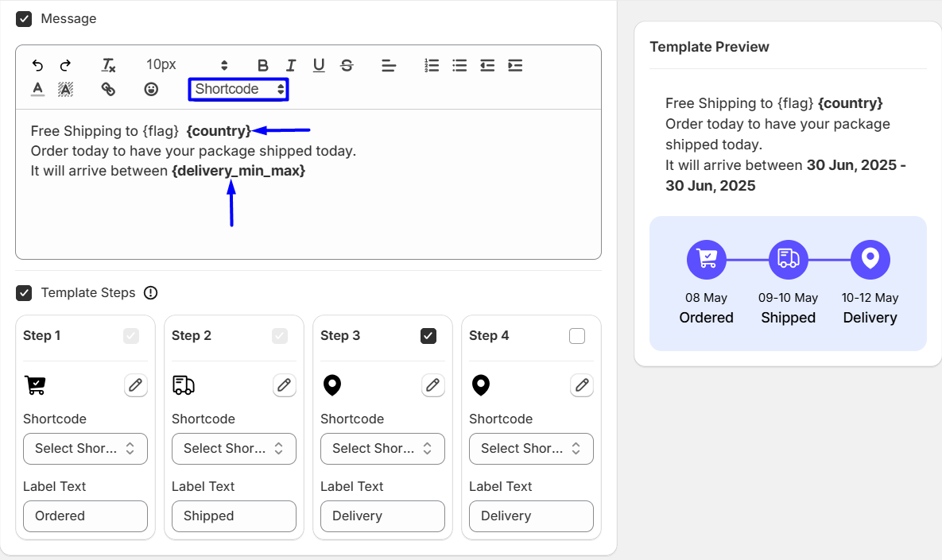942x560 pixels.
Task: Apply Bold formatting to the message text
Action: [262, 65]
